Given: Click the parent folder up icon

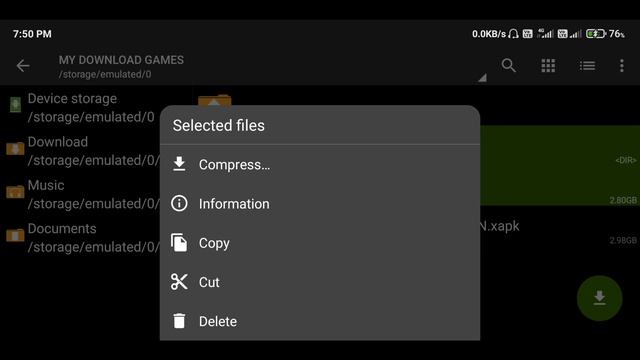Looking at the screenshot, I should point(215,100).
